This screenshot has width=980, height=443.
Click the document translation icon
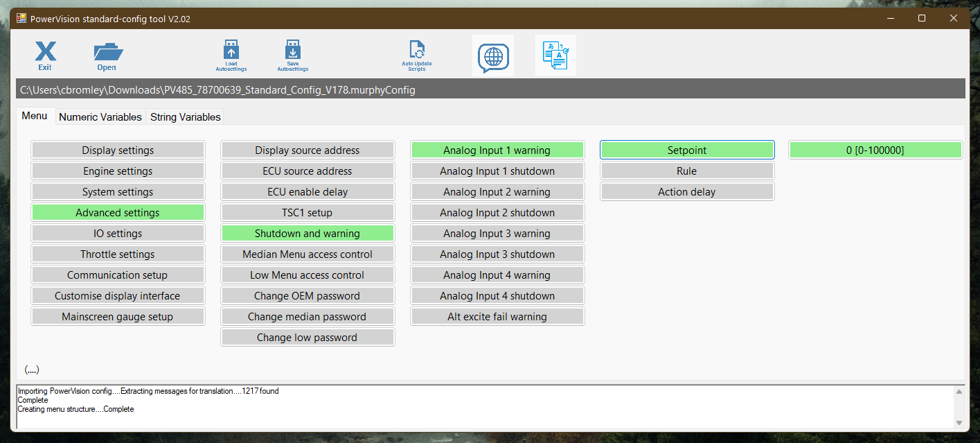pos(555,55)
